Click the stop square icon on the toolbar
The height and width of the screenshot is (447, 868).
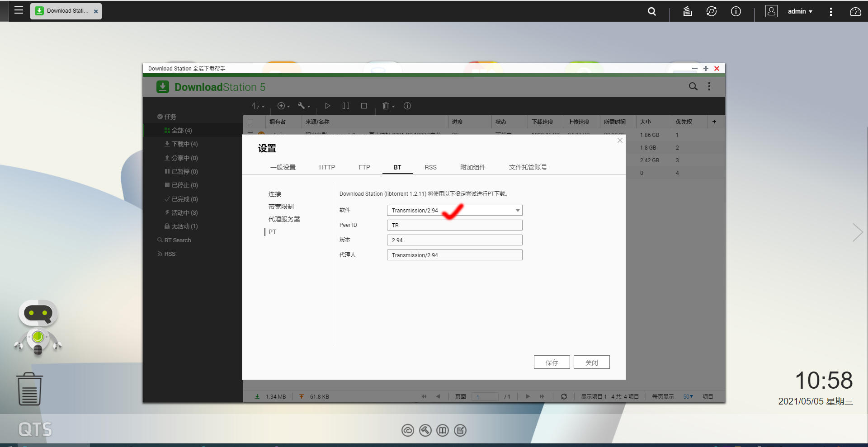363,106
